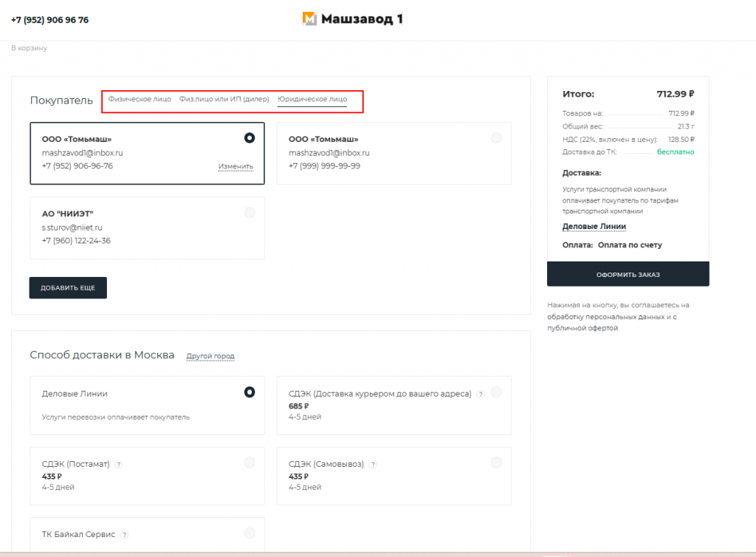Select Деловые Линии delivery option
Image resolution: width=756 pixels, height=557 pixels.
(250, 392)
